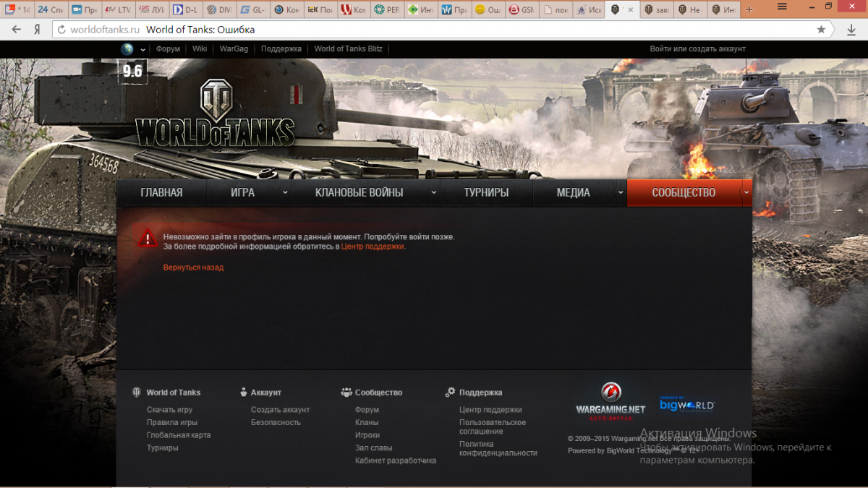Open the downloads arrow icon
Screen dimensions: 868x488
(851, 30)
